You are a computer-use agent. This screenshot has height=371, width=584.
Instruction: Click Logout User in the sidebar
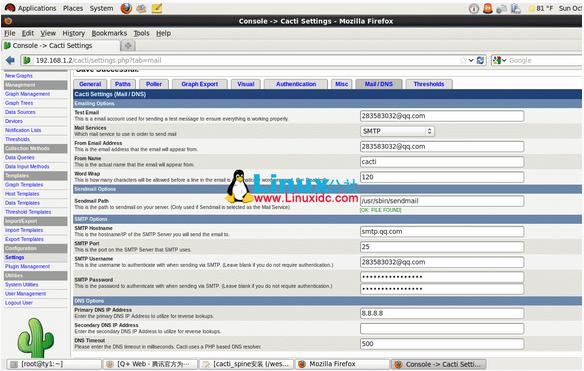19,303
